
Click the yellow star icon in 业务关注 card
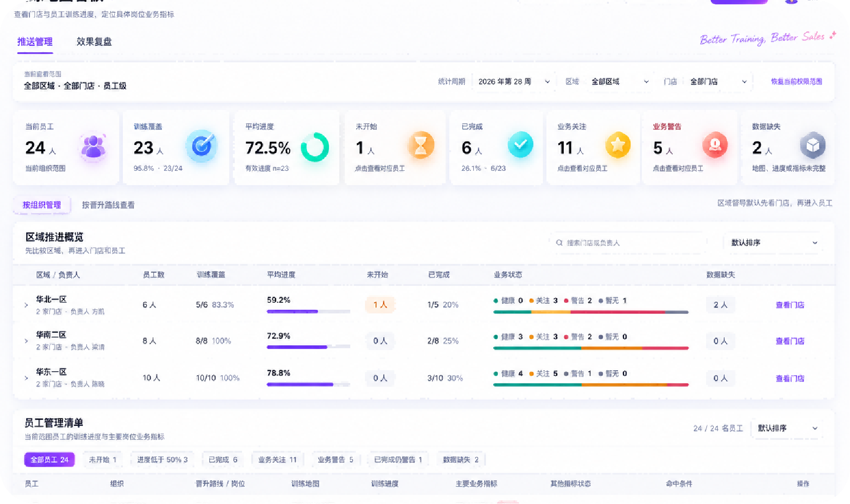click(618, 145)
